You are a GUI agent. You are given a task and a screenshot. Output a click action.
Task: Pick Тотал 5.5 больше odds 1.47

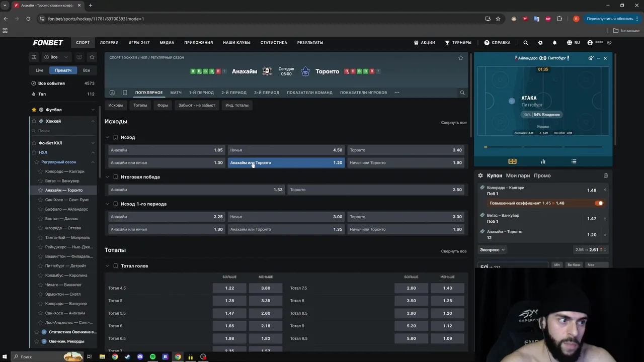229,313
